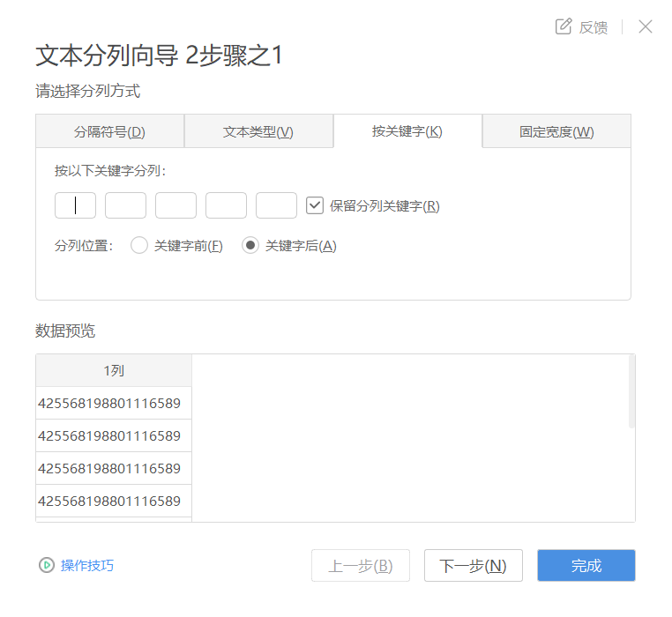Viewport: 672px width, 617px height.
Task: Switch to the 文本类型(V) tab
Action: [258, 131]
